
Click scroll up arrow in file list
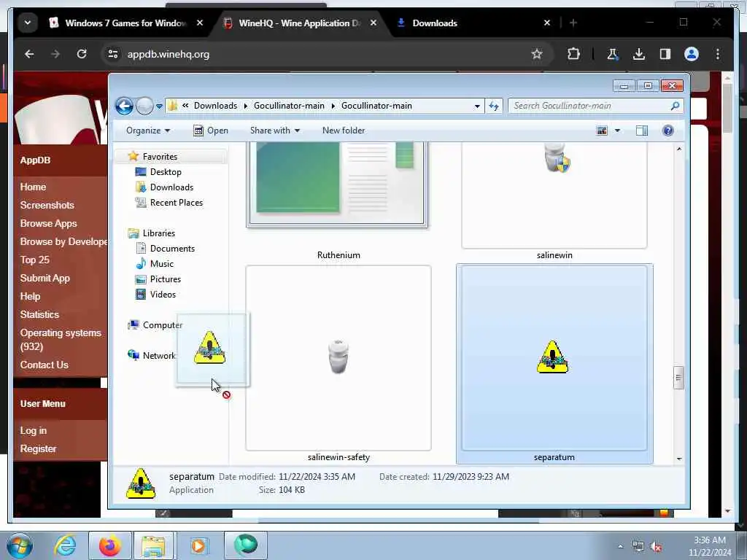[679, 149]
